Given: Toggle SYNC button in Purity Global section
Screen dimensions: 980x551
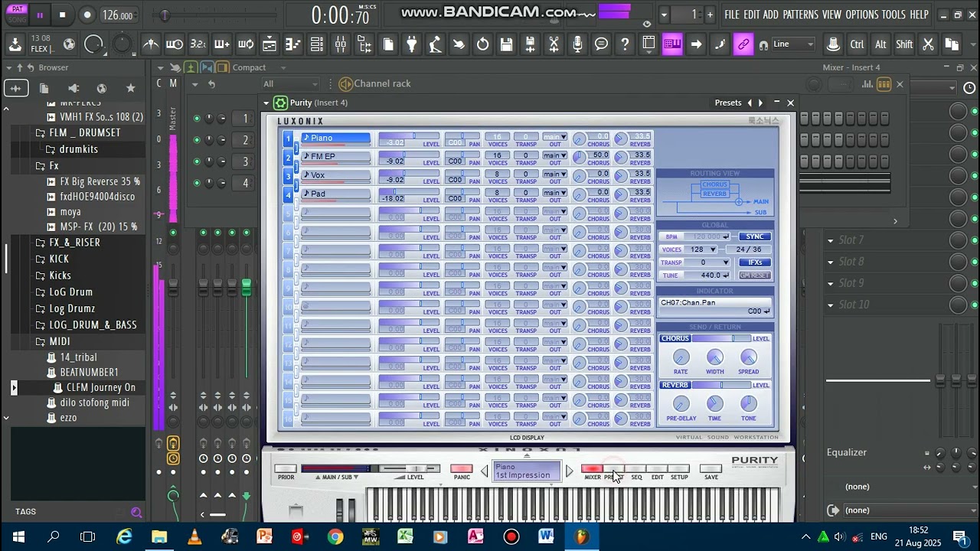Looking at the screenshot, I should pyautogui.click(x=754, y=236).
